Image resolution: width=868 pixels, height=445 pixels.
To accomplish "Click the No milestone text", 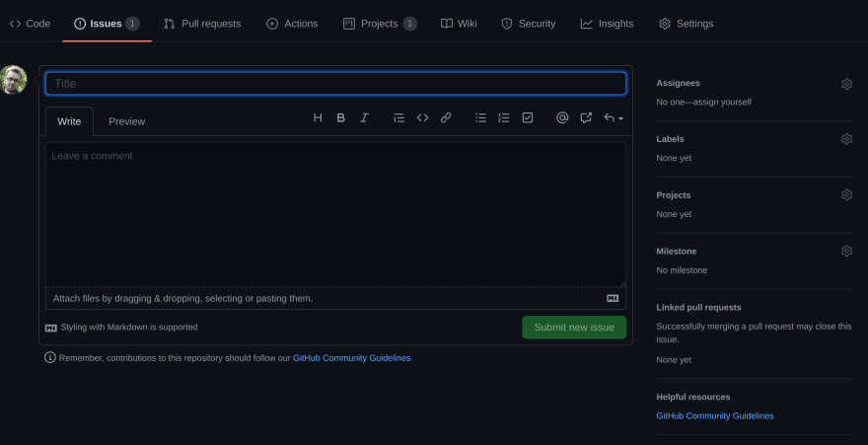I will coord(682,270).
